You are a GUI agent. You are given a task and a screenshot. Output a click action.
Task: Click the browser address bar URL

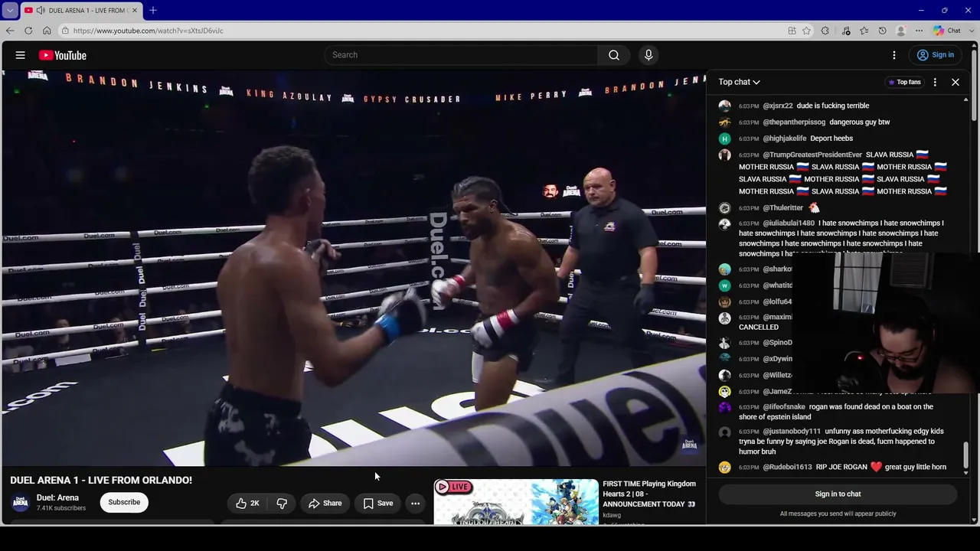pyautogui.click(x=149, y=31)
